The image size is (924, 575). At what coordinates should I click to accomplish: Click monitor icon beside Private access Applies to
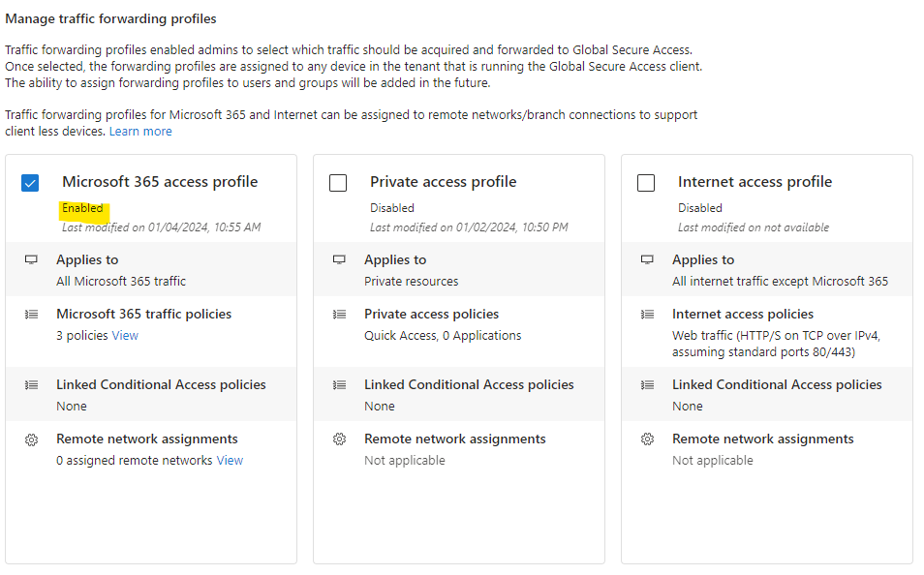pos(339,259)
